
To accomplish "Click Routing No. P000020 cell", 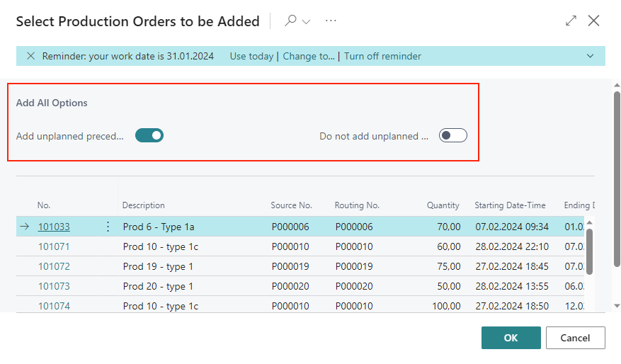I will click(354, 286).
